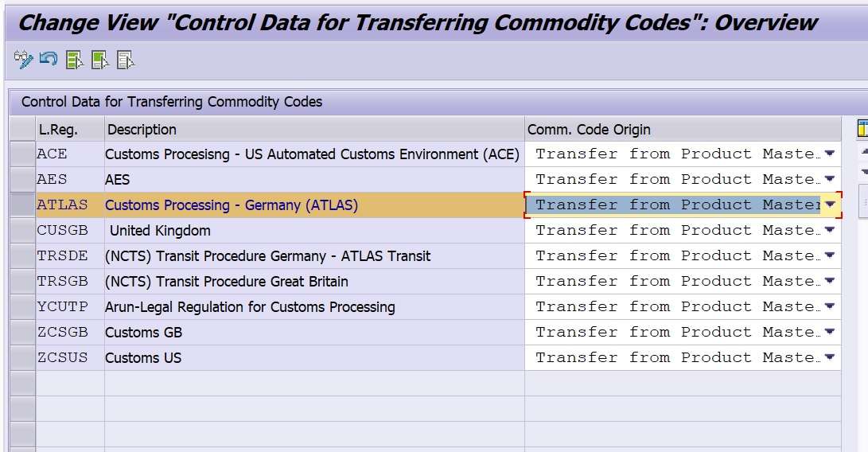Screen dimensions: 868x452
Task: Click scroll-up arrow beside the table
Action: [x=864, y=151]
